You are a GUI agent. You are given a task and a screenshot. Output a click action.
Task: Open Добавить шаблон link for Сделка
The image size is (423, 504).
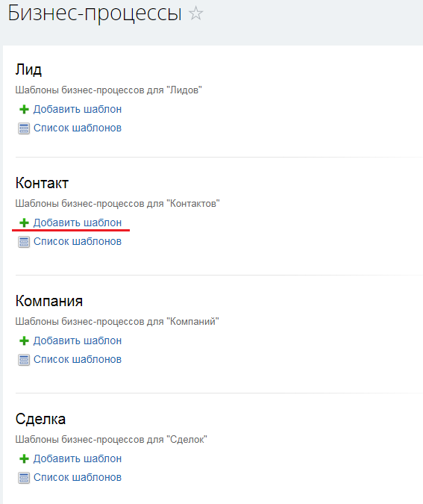(78, 458)
